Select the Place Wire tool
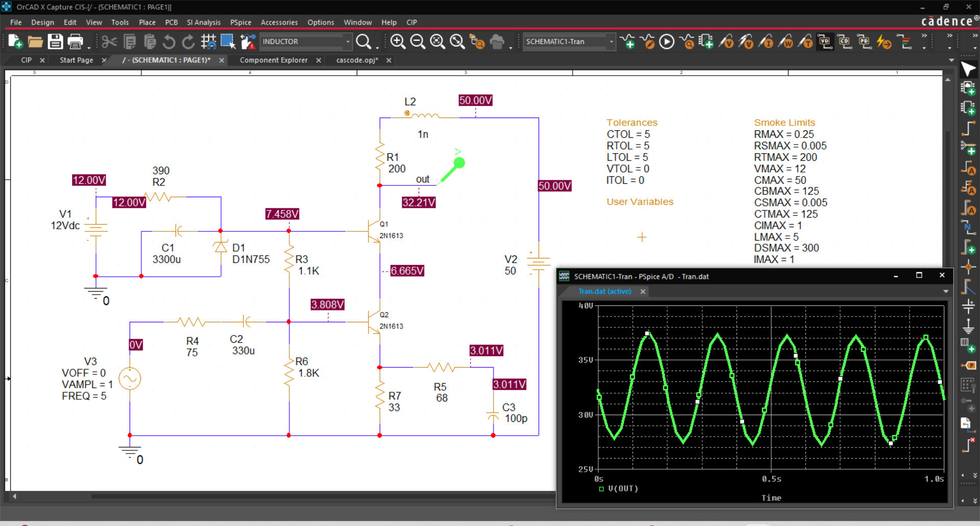Screen dimensions: 980x526 [969, 129]
